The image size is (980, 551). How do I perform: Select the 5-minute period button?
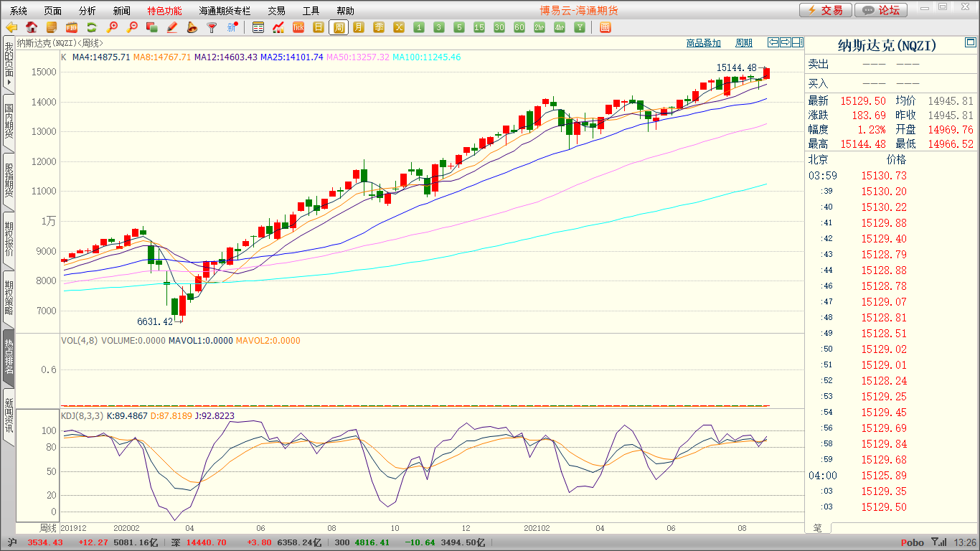[x=459, y=27]
